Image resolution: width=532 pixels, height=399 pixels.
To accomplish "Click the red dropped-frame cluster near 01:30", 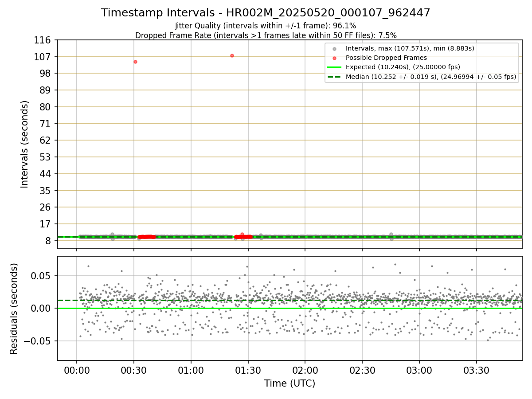I will coord(243,237).
